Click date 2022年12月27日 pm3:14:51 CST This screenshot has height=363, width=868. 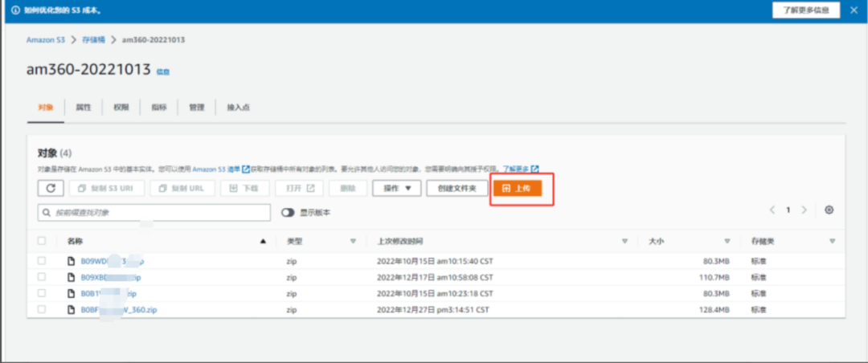(435, 310)
